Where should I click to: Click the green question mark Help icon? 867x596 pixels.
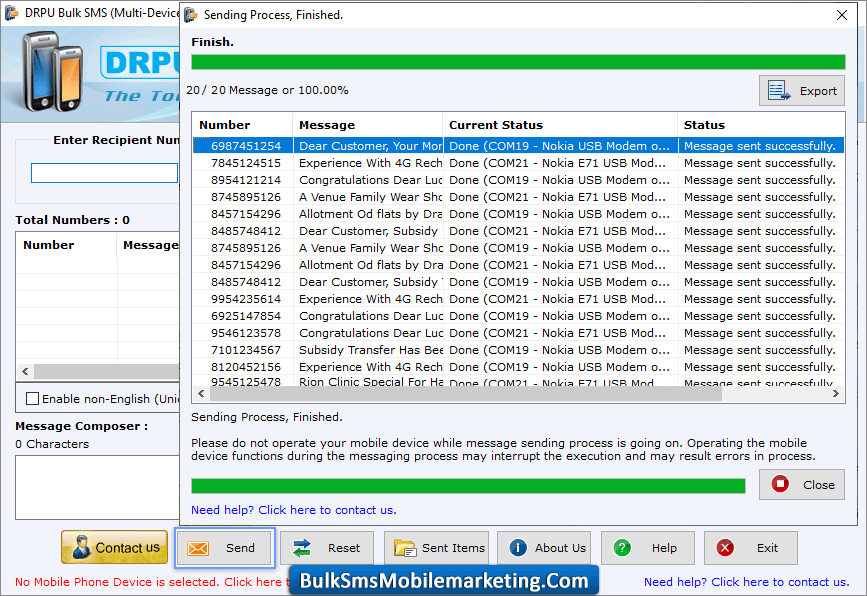[622, 547]
